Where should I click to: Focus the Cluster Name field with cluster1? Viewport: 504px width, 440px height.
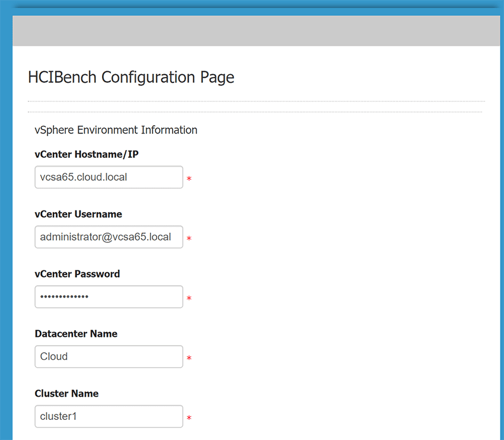109,416
